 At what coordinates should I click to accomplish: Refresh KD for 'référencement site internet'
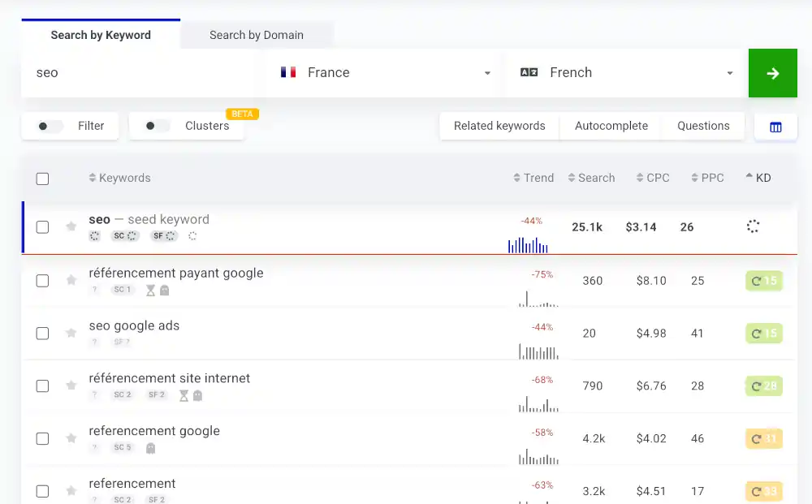click(764, 386)
